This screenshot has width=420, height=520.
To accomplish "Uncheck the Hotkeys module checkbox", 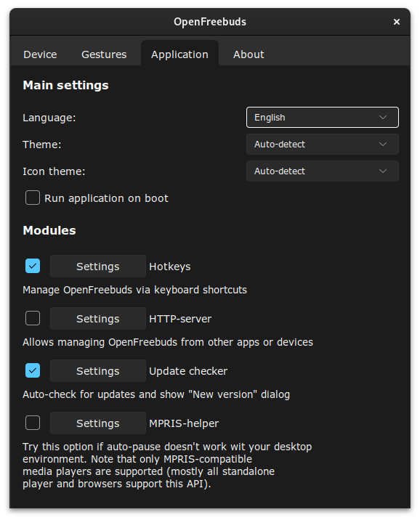I will click(33, 266).
